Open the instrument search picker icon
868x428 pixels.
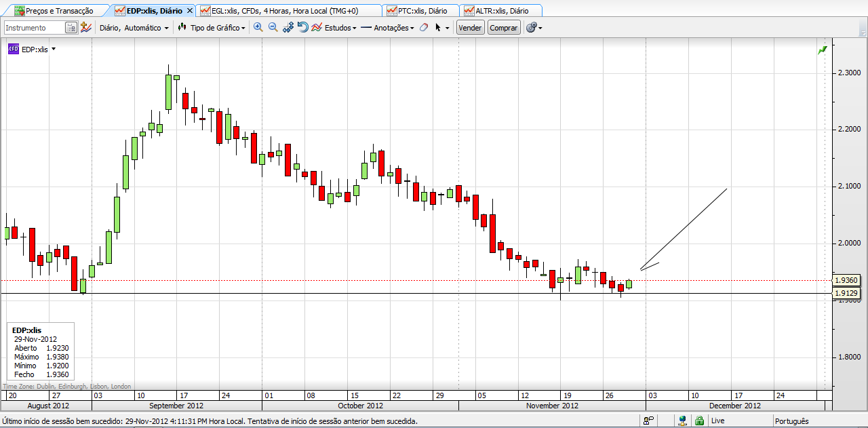click(71, 28)
